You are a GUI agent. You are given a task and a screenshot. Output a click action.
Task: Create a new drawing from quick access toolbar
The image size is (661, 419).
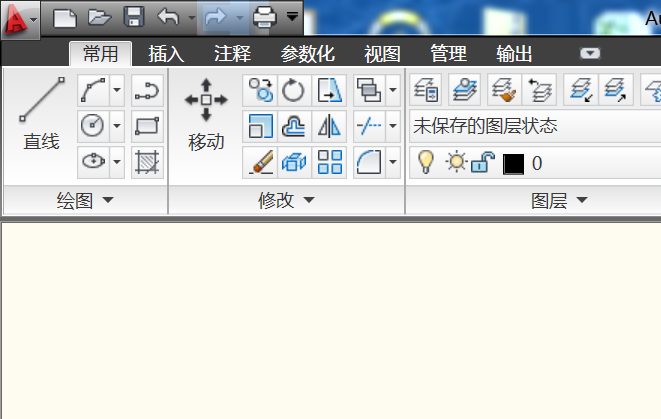[x=64, y=18]
